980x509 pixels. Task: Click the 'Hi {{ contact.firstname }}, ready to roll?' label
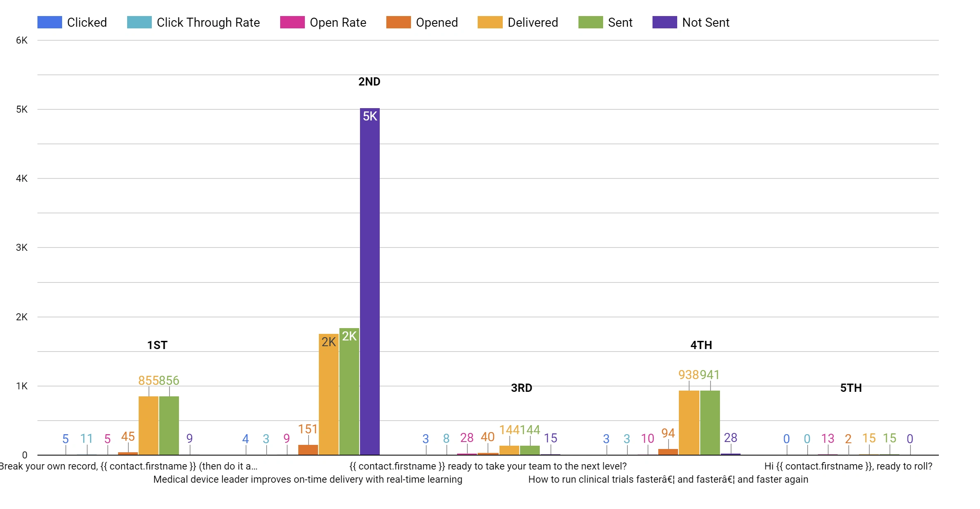tap(848, 466)
